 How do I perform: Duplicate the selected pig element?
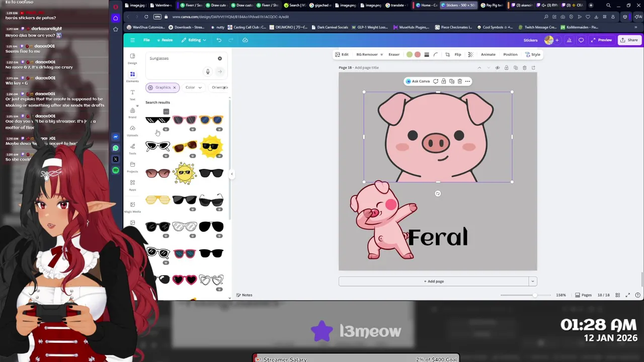451,81
